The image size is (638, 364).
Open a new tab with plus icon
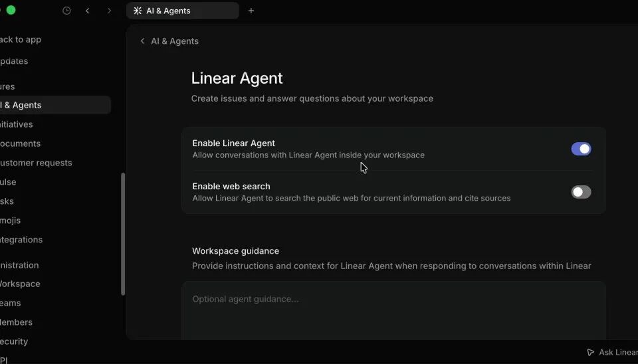coord(251,11)
